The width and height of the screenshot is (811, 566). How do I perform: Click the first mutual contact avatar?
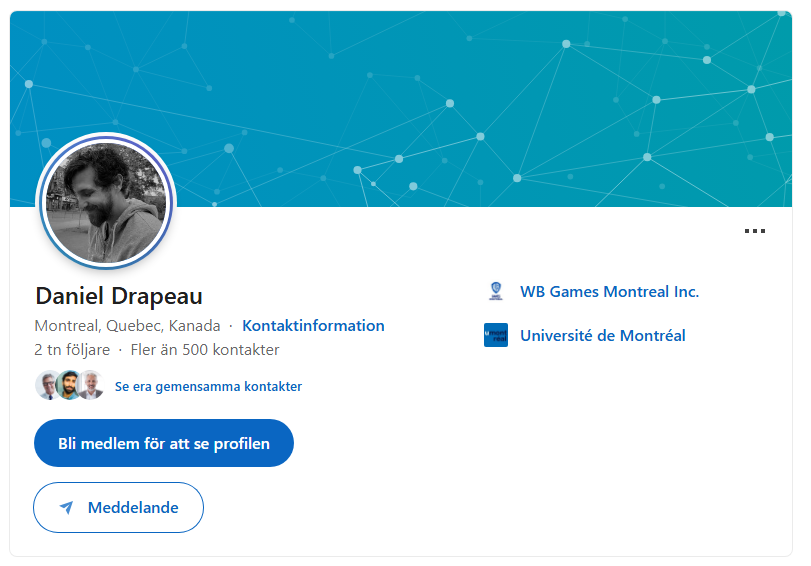[47, 386]
